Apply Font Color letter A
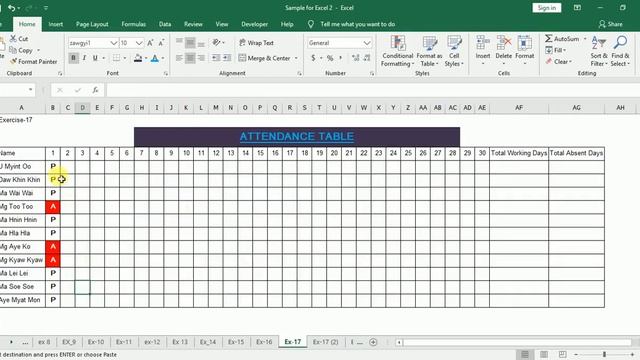Image resolution: width=640 pixels, height=360 pixels. click(x=155, y=58)
